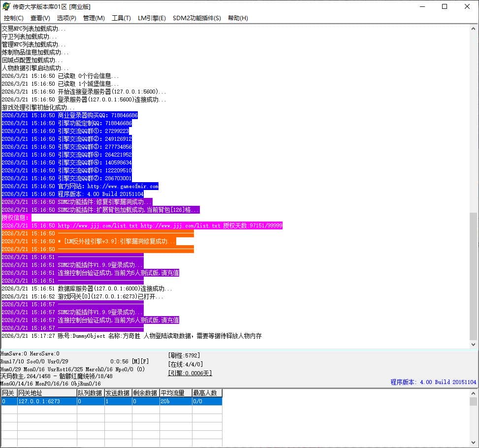Click the 已读取 1个城堡信息 log line

coord(60,84)
